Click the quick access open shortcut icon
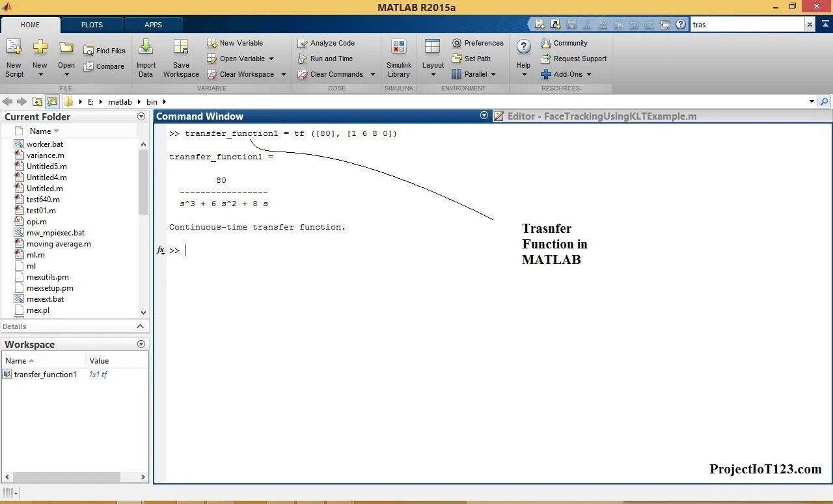 pos(555,25)
